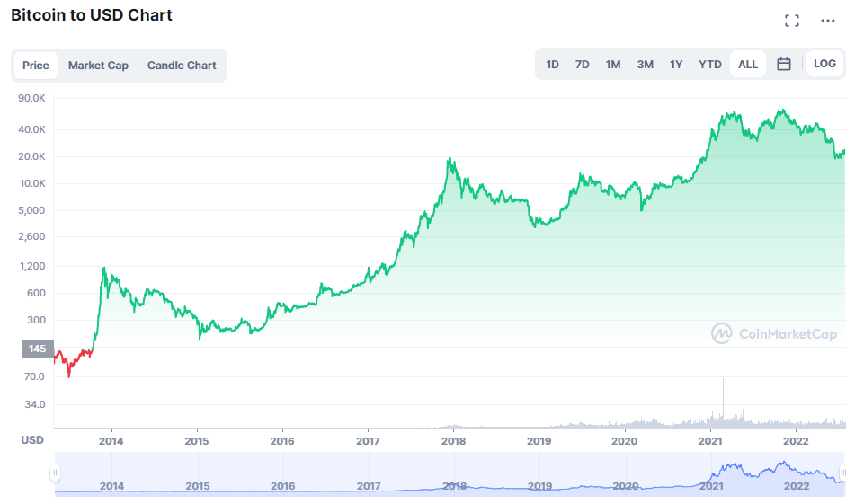The height and width of the screenshot is (504, 855).
Task: Select the 1D time range
Action: [552, 65]
